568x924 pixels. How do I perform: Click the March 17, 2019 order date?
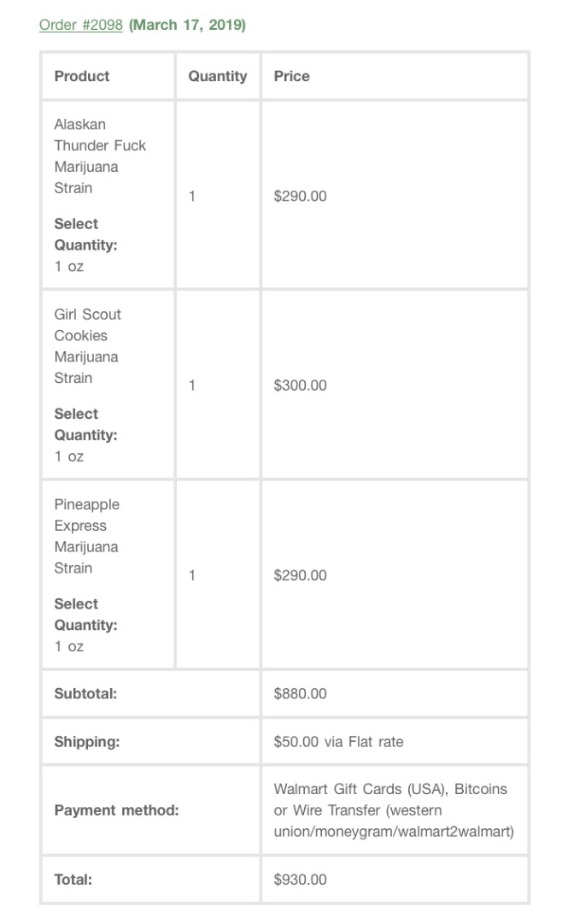coord(187,26)
